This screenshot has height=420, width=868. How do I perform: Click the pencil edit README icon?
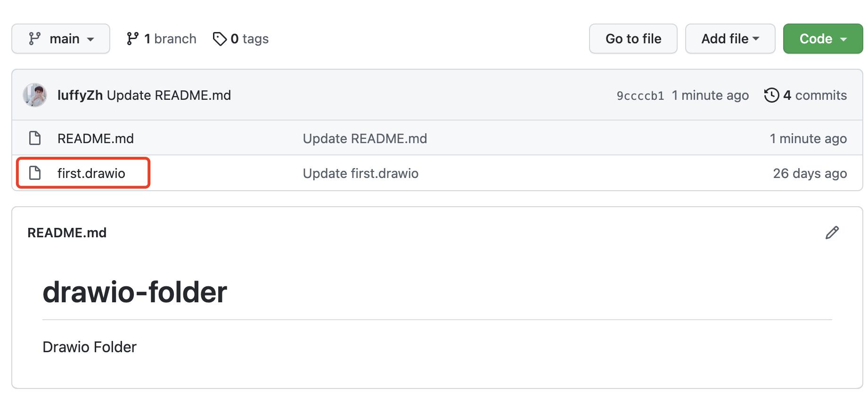(832, 233)
